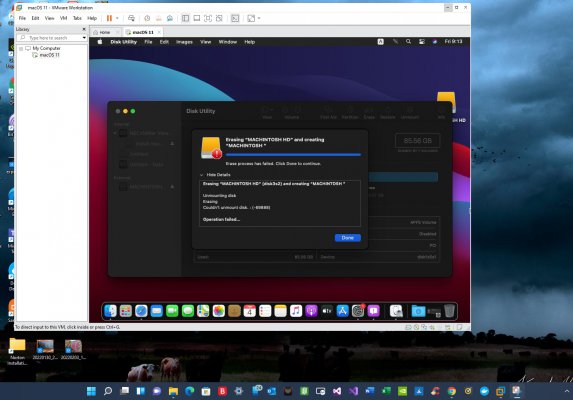
Task: Open the Library search dropdown arrow
Action: tap(84, 38)
